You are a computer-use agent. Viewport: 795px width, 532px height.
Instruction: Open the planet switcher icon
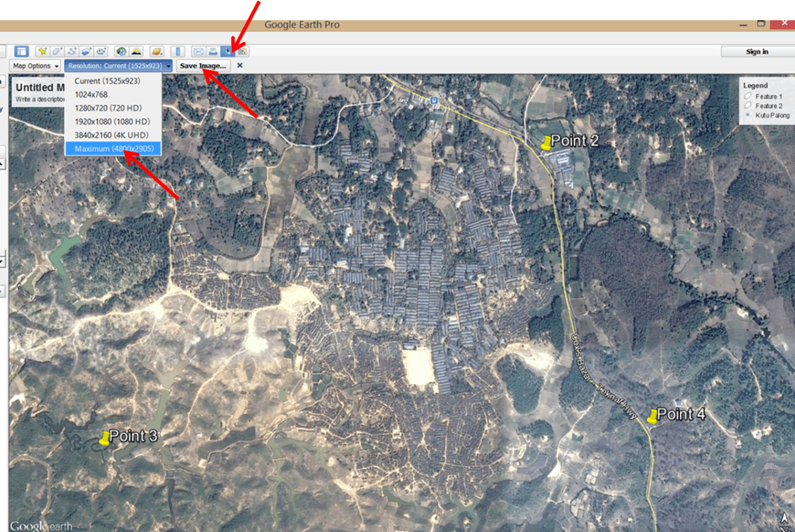(x=157, y=51)
